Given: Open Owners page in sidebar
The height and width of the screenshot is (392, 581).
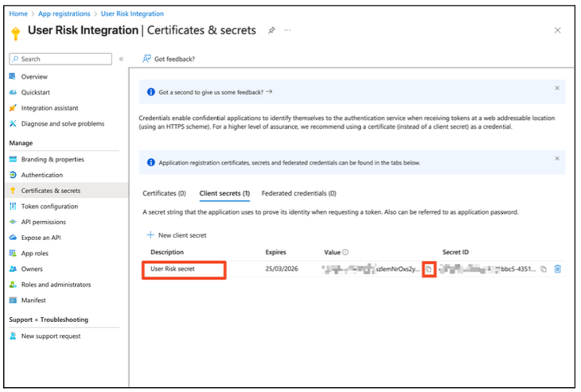Looking at the screenshot, I should pos(32,269).
